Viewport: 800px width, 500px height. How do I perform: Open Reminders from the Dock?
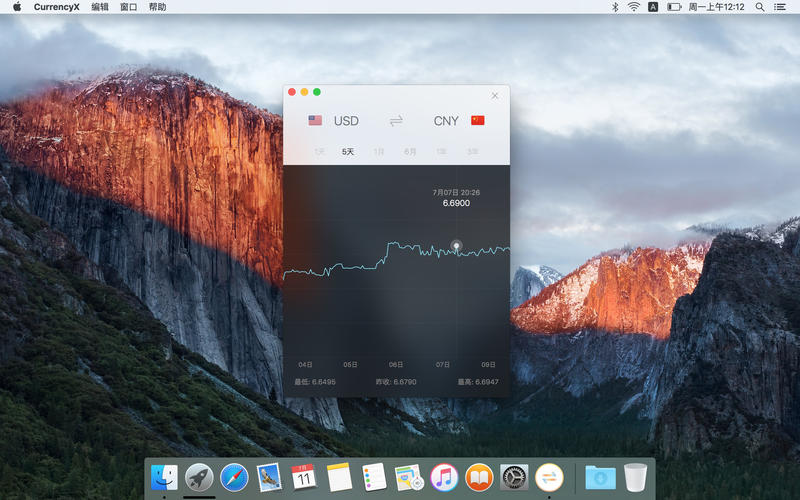pyautogui.click(x=374, y=478)
